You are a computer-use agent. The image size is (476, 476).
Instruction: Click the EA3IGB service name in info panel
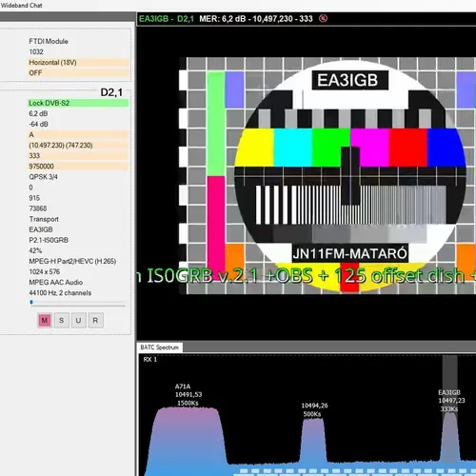click(x=41, y=229)
